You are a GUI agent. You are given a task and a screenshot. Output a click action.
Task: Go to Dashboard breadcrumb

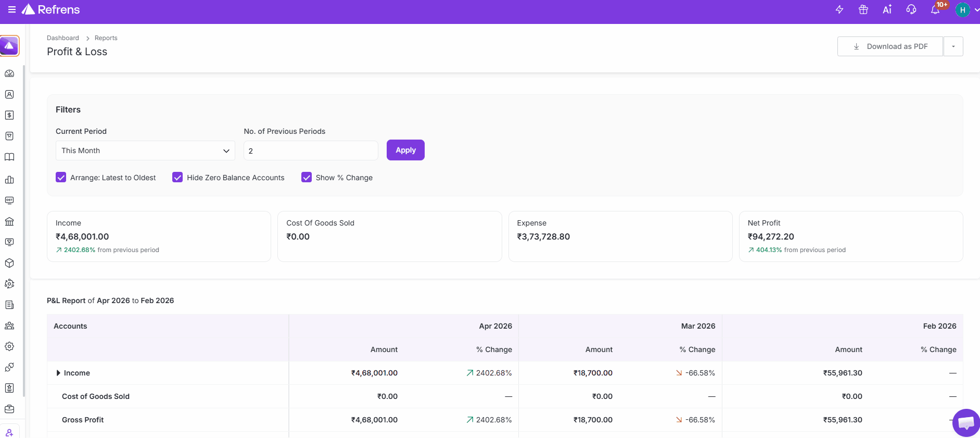click(63, 38)
